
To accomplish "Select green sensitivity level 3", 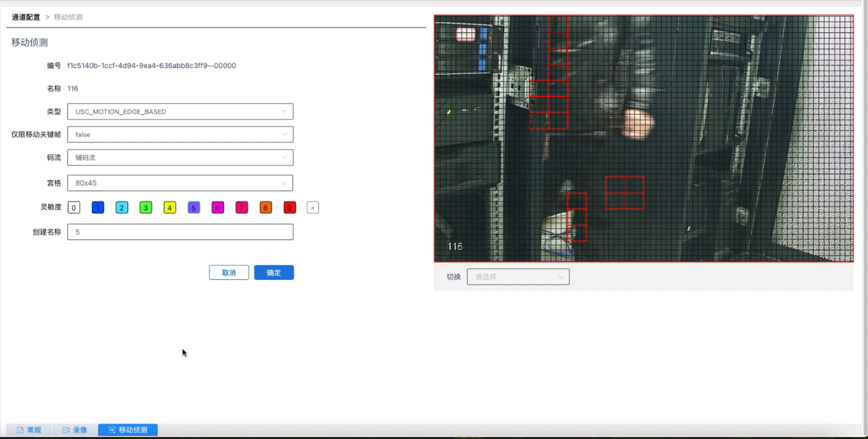I will pyautogui.click(x=145, y=208).
